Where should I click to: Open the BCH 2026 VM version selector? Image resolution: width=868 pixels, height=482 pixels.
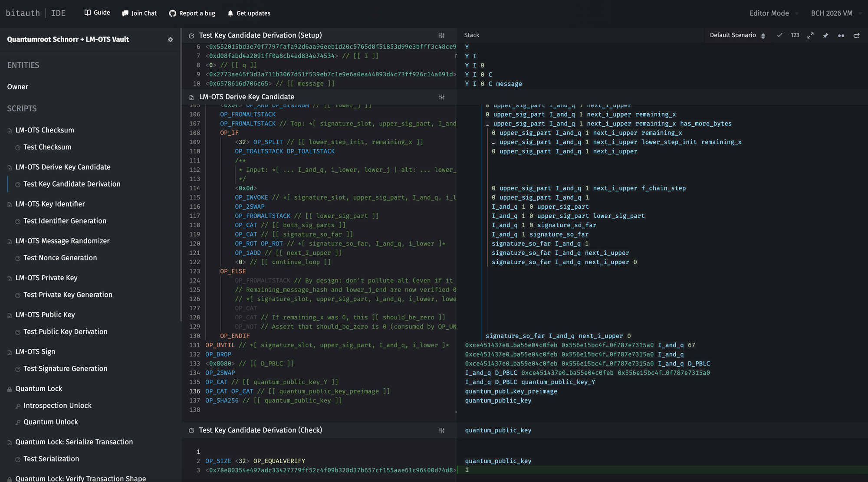click(x=834, y=13)
